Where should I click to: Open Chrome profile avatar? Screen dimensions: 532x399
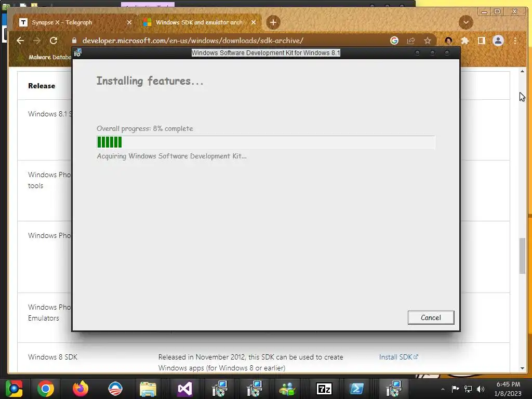(498, 41)
